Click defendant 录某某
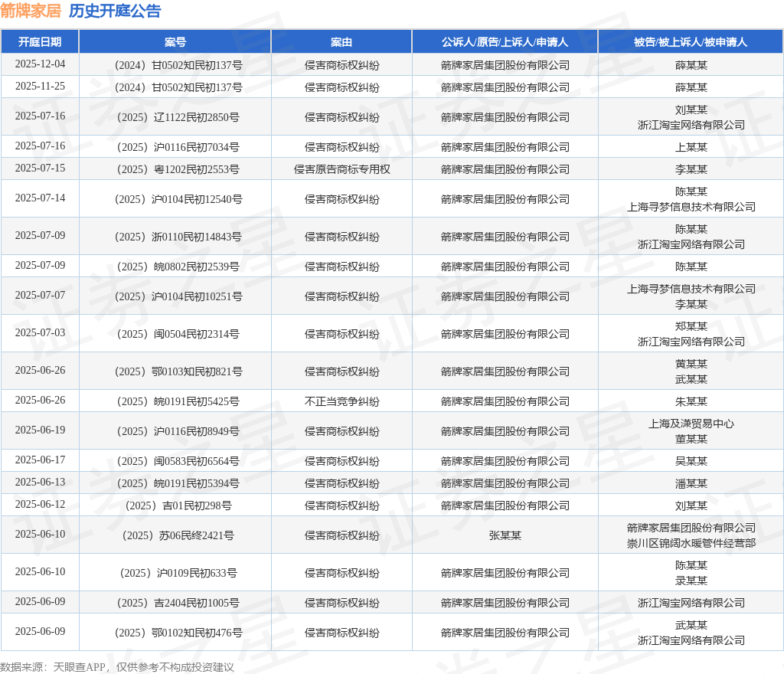Image resolution: width=784 pixels, height=674 pixels. [x=691, y=581]
